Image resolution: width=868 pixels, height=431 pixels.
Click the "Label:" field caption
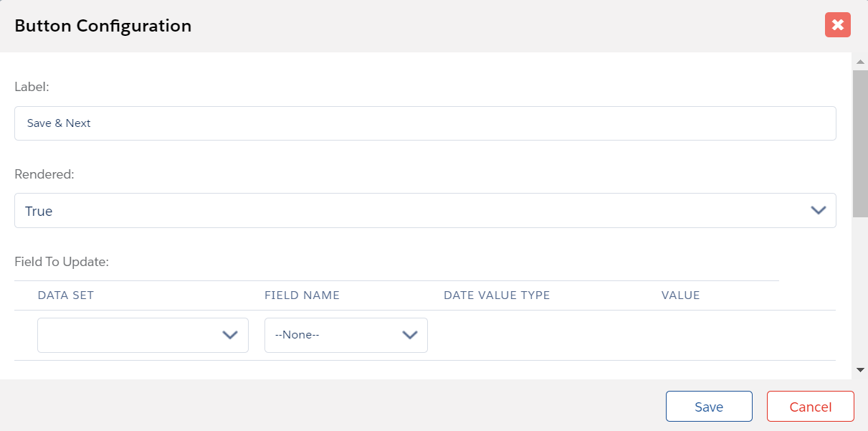(x=32, y=87)
